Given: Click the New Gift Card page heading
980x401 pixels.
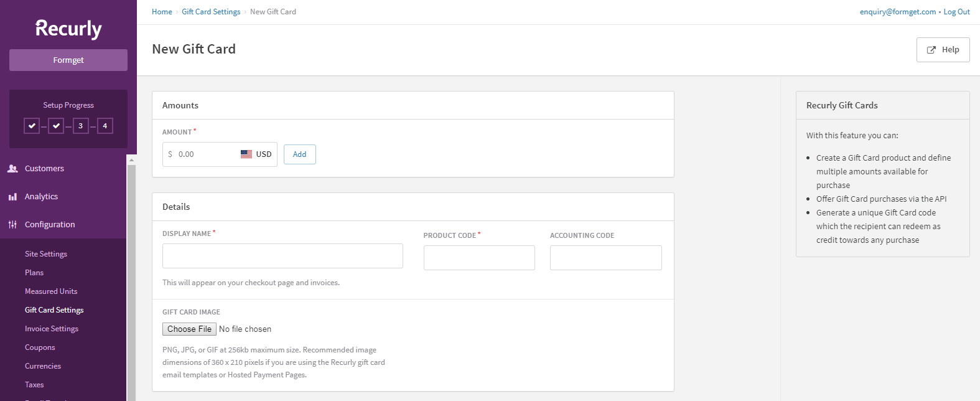Looking at the screenshot, I should (194, 49).
